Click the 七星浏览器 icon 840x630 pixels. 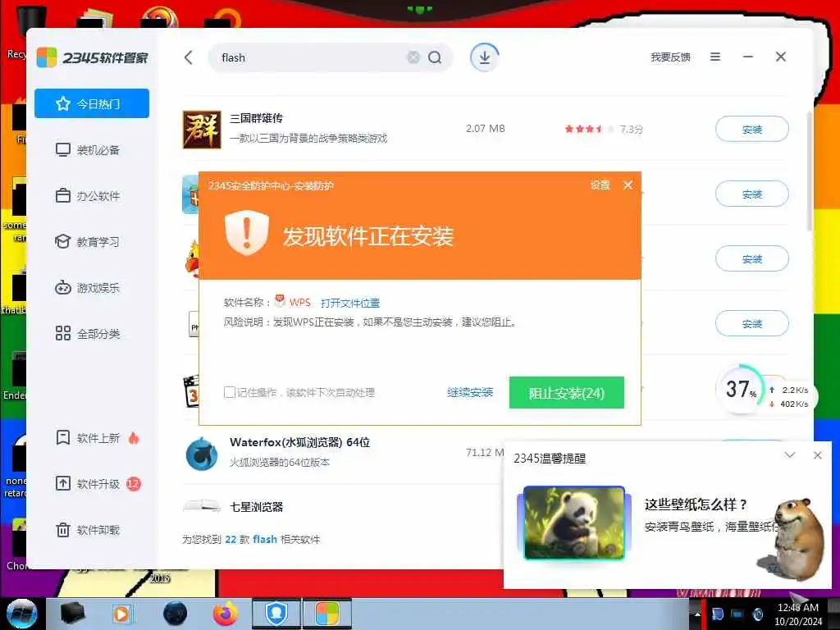coord(202,504)
